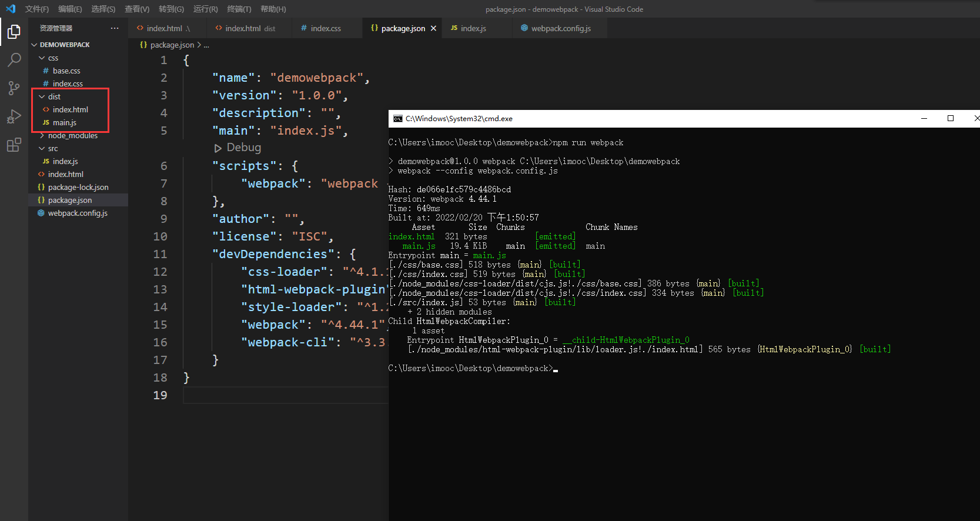This screenshot has width=980, height=521.
Task: Close the package.json editor tab
Action: point(433,28)
